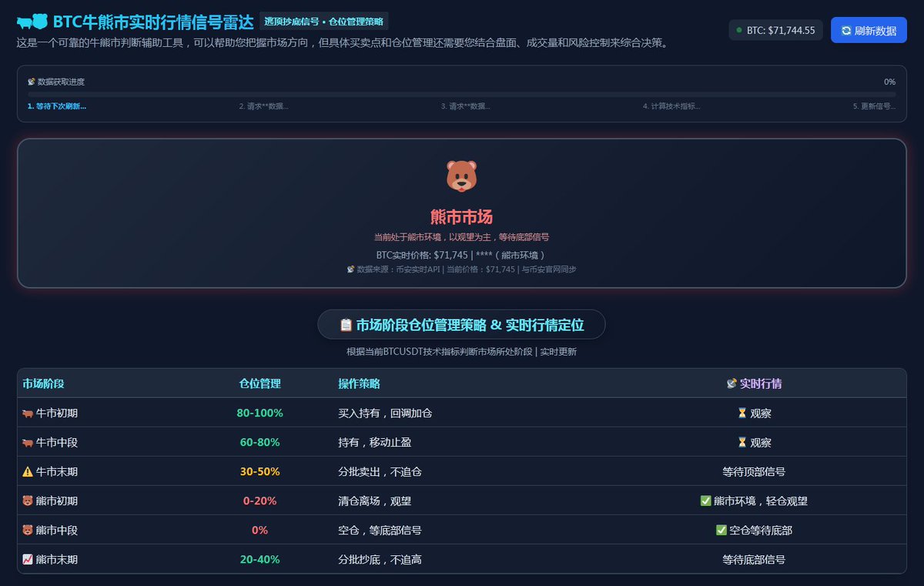Click hourglass icon in 牛市初期 row
Screen dimensions: 924x586
tap(742, 414)
